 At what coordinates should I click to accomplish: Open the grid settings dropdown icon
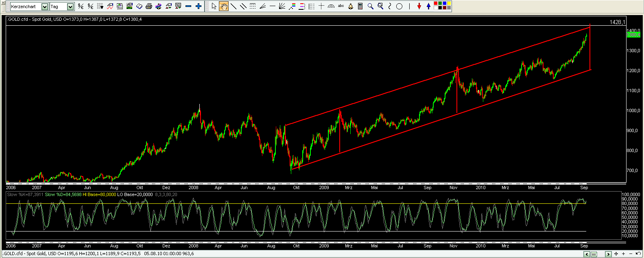(100, 6)
